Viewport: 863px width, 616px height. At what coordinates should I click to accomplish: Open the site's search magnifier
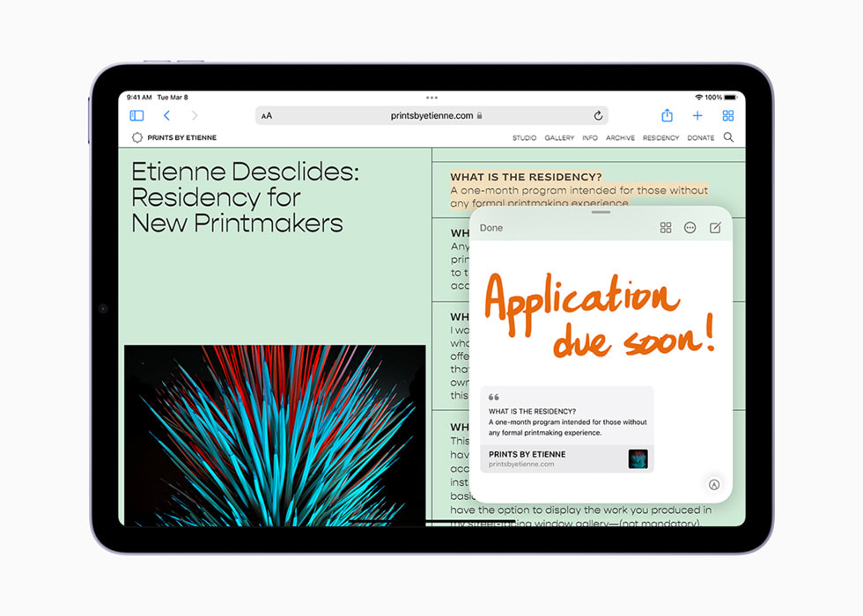coord(727,137)
